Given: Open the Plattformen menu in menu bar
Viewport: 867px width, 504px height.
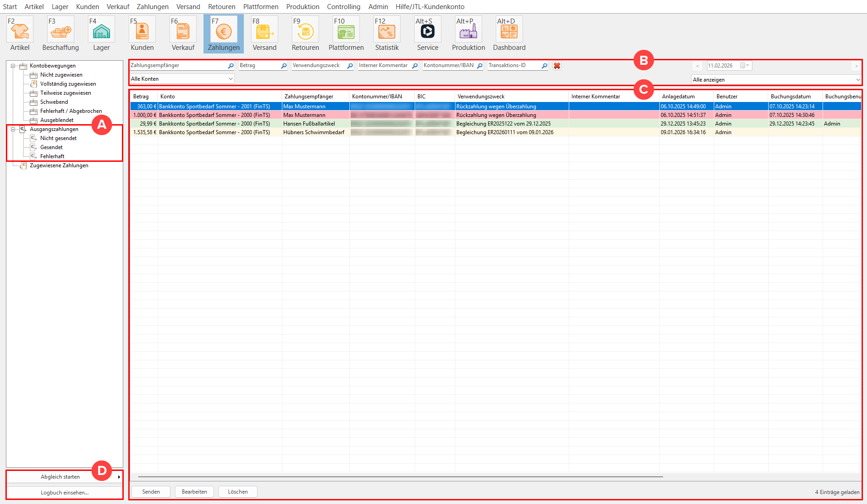Looking at the screenshot, I should tap(261, 7).
